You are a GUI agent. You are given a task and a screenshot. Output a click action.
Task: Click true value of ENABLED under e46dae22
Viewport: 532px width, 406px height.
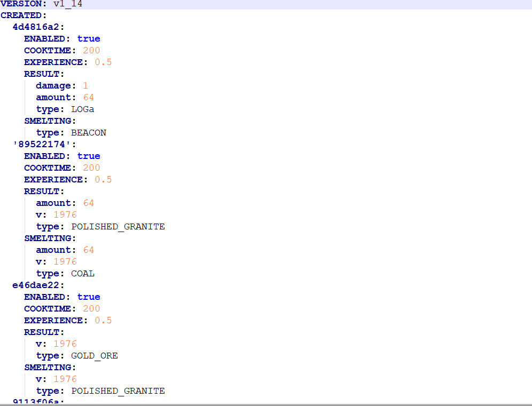[89, 297]
